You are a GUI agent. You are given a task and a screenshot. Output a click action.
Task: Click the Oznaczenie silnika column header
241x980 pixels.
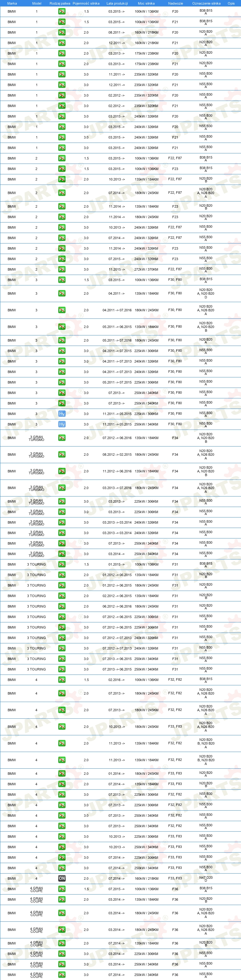point(206,3)
